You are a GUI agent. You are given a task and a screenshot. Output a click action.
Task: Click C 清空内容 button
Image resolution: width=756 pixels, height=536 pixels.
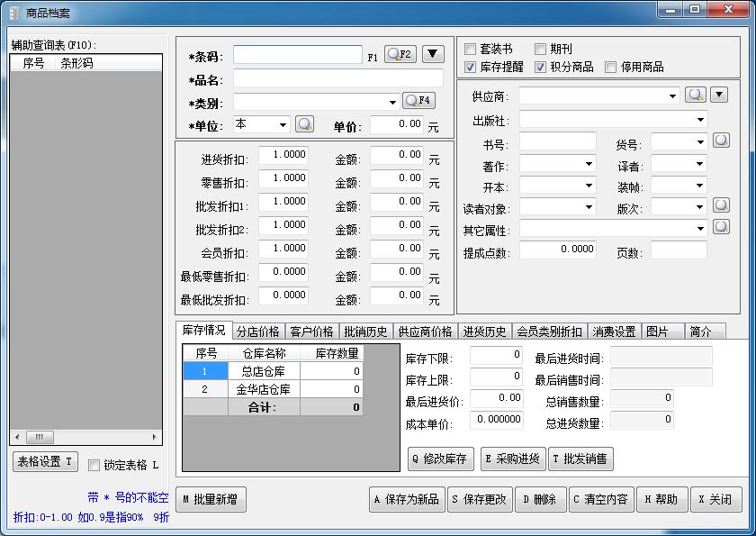601,499
